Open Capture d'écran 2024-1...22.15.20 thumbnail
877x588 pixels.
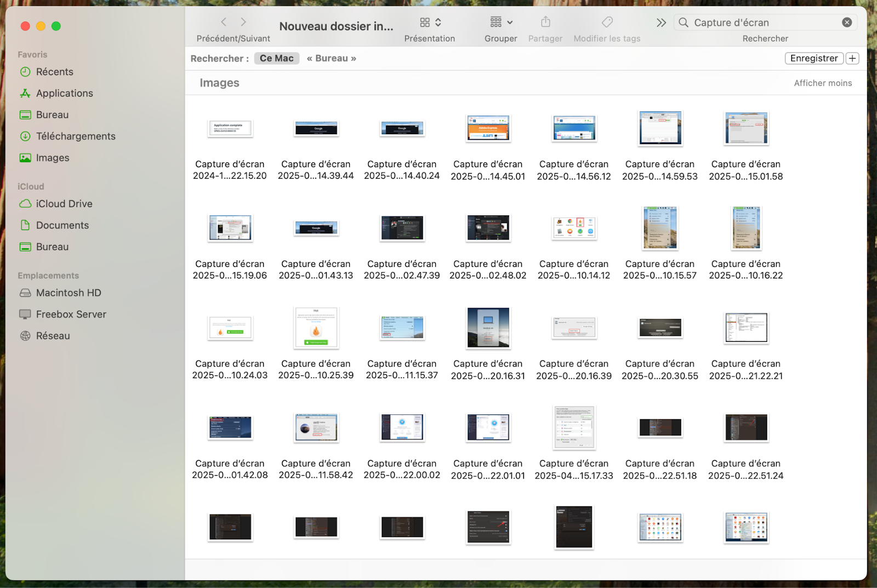click(230, 128)
